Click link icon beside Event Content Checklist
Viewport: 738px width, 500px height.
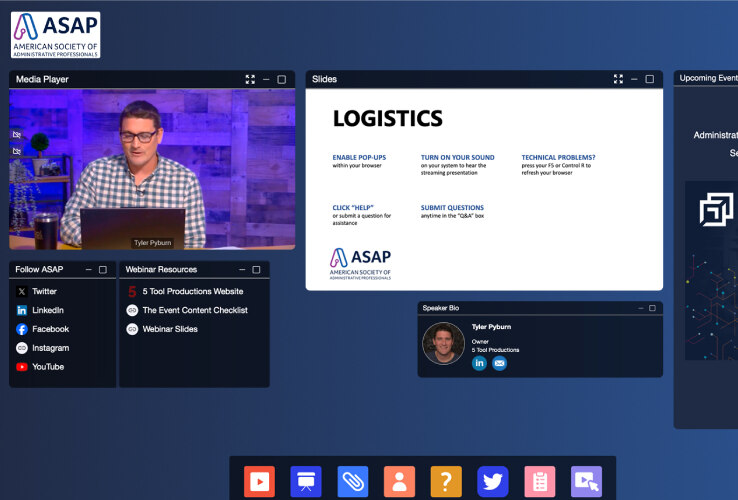click(x=132, y=310)
